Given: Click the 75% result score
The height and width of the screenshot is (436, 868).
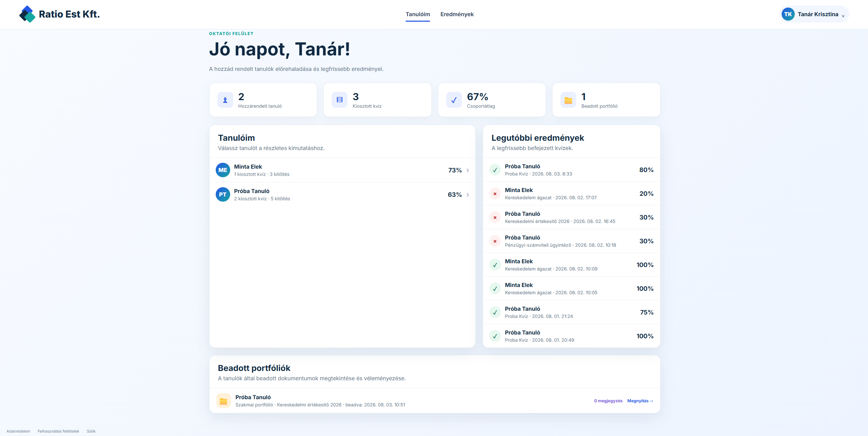Looking at the screenshot, I should point(647,312).
